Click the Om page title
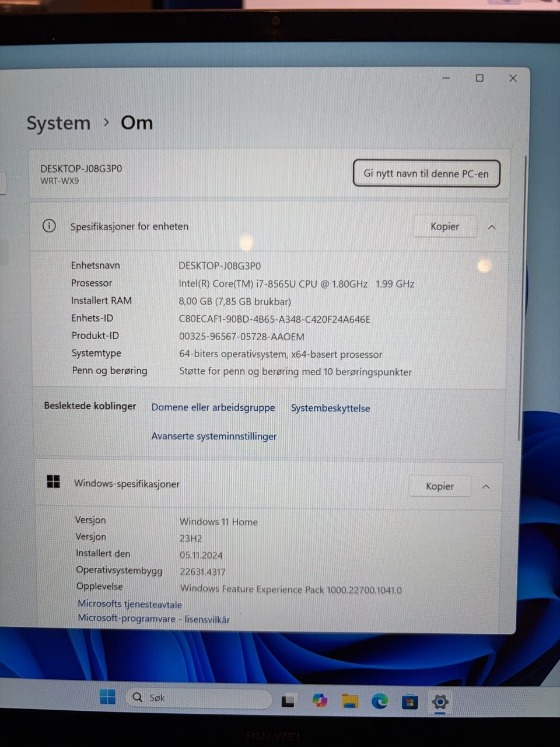This screenshot has width=560, height=747. click(136, 123)
